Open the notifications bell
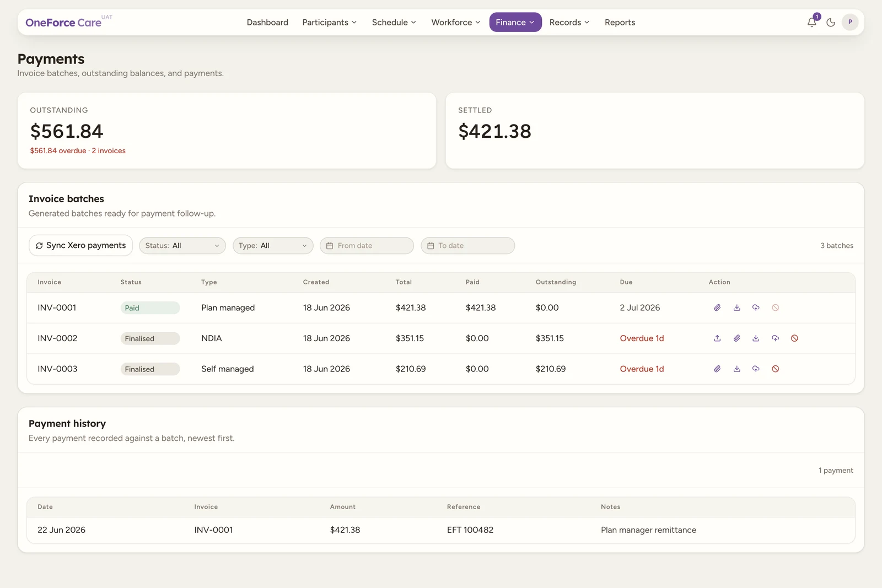 point(812,22)
